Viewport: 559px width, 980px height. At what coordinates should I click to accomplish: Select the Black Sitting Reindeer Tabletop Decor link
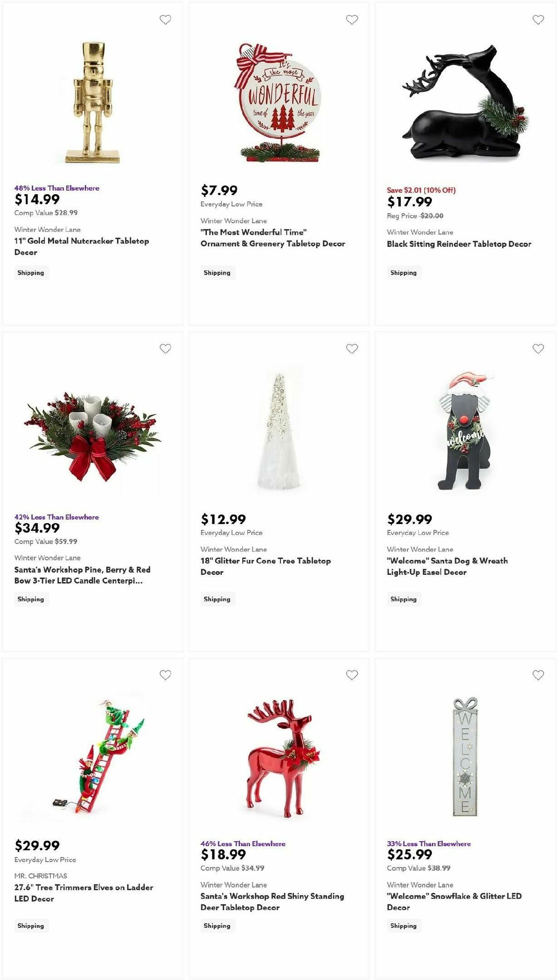point(459,244)
